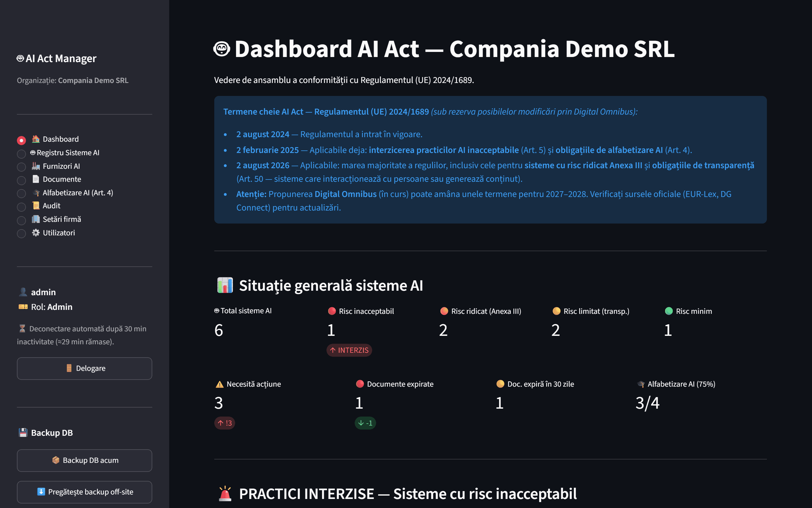Click the bold Digital Omnibus text in the Atenție bullet

(x=346, y=194)
